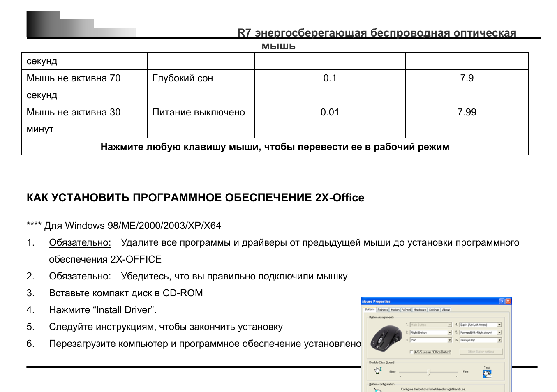Image resolution: width=557 pixels, height=392 pixels.
Task: Open the Wheel tab
Action: [407, 310]
